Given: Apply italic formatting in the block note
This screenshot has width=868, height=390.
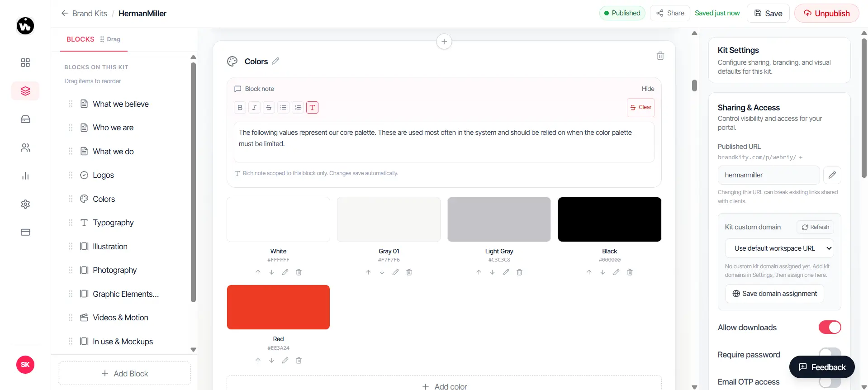Looking at the screenshot, I should coord(254,108).
